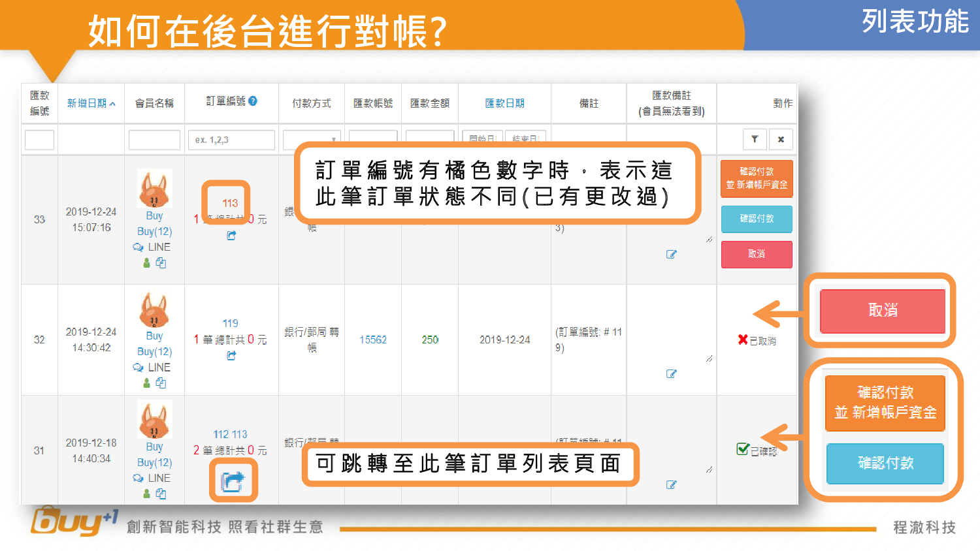
Task: Click the help icon beside 訂單編號 header
Action: [253, 101]
